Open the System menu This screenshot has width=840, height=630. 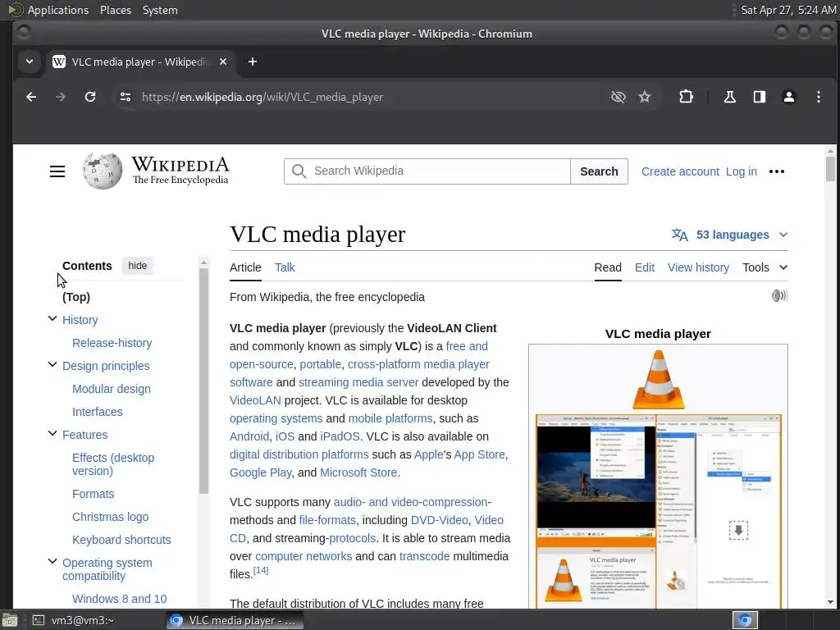point(160,10)
